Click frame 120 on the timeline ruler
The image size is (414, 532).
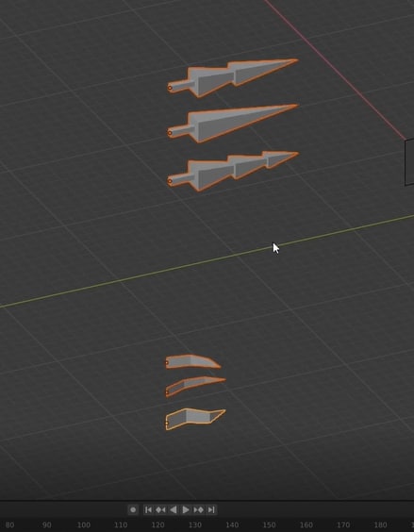point(157,524)
